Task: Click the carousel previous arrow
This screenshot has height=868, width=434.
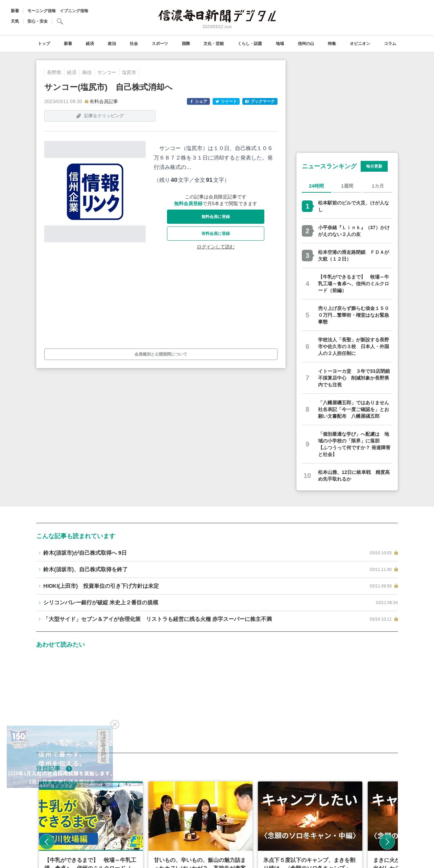Action: tap(47, 842)
